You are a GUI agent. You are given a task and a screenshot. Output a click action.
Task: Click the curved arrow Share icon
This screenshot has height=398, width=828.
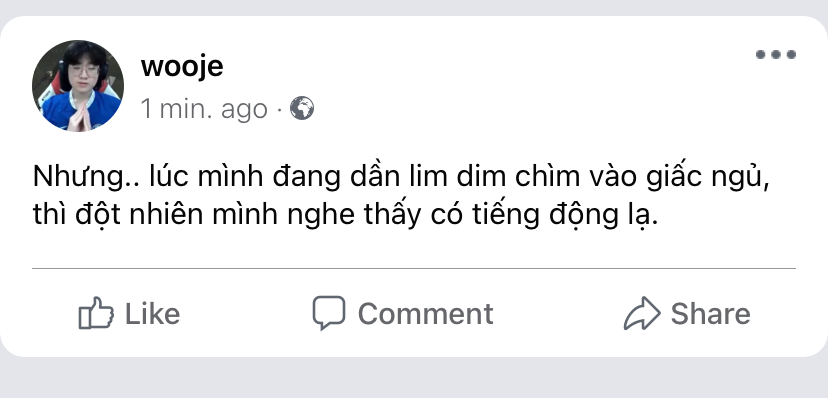coord(642,313)
